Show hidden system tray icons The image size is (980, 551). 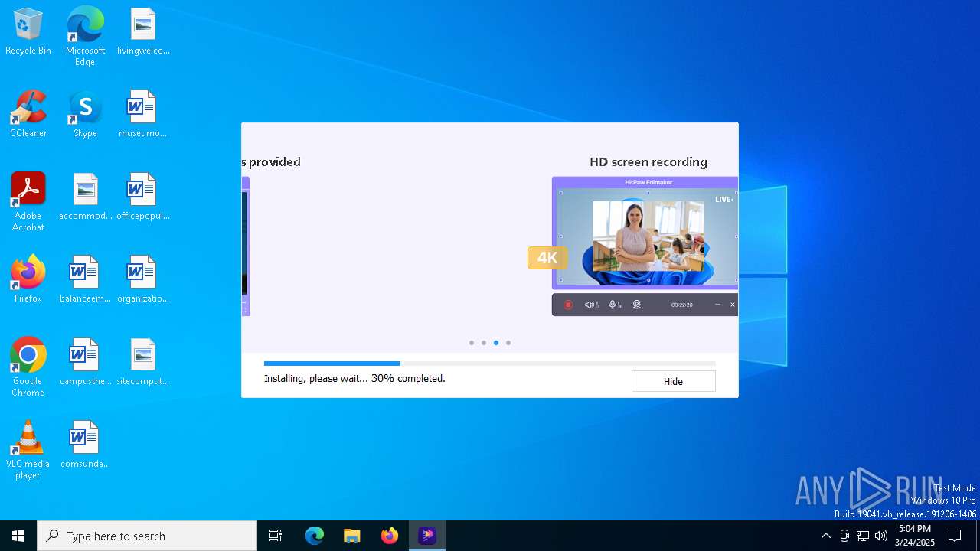(x=825, y=536)
